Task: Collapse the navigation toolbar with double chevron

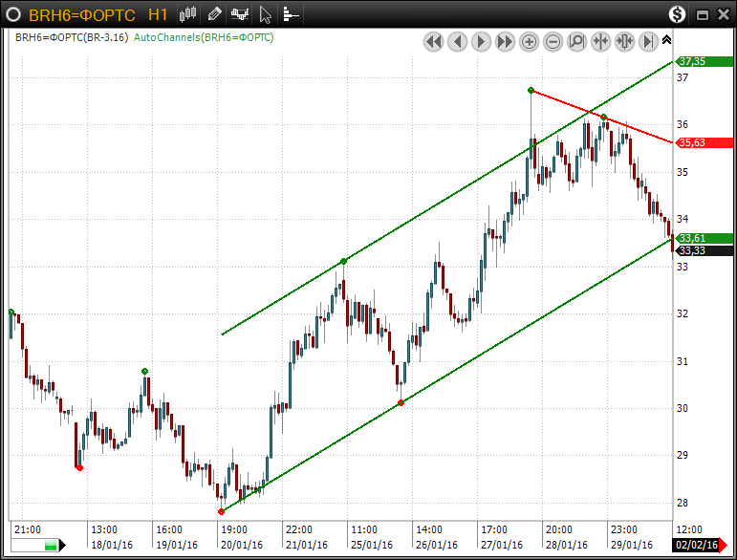Action: pyautogui.click(x=666, y=40)
